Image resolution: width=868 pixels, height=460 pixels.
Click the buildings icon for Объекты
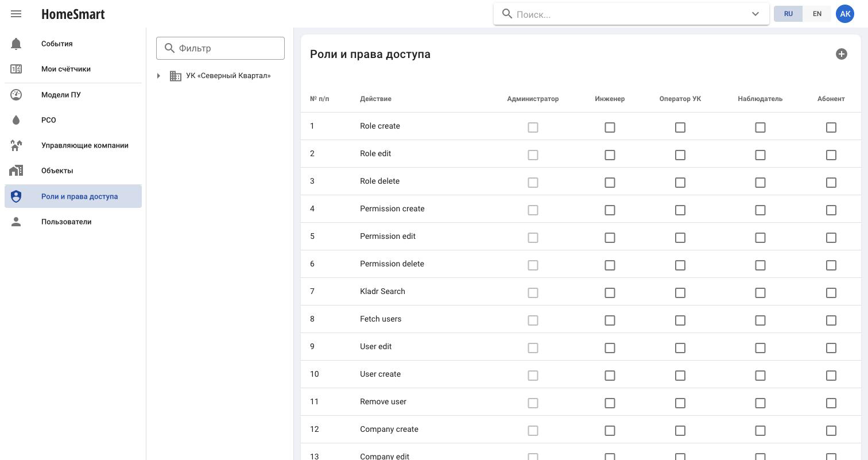(16, 171)
